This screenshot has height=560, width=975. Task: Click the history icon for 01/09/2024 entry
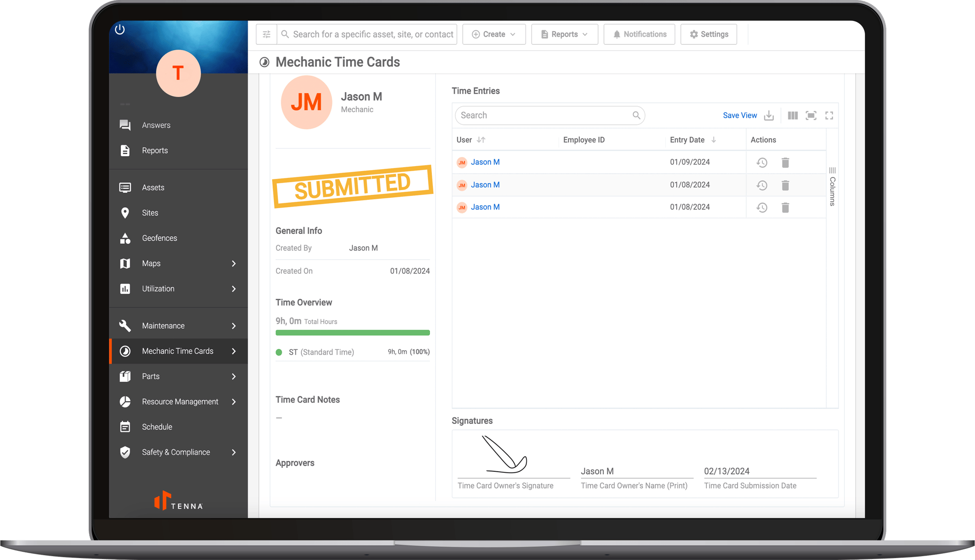coord(762,162)
